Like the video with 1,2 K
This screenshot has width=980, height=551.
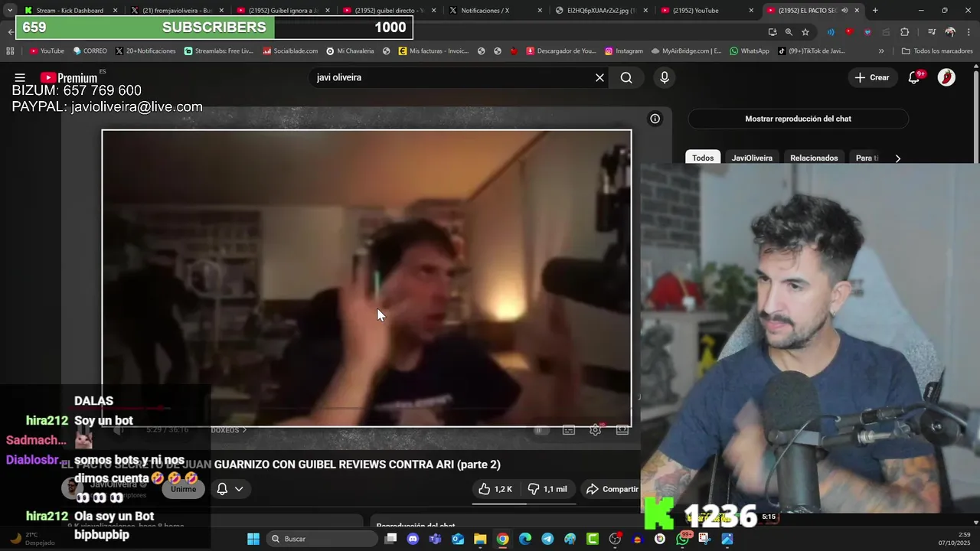pos(495,489)
